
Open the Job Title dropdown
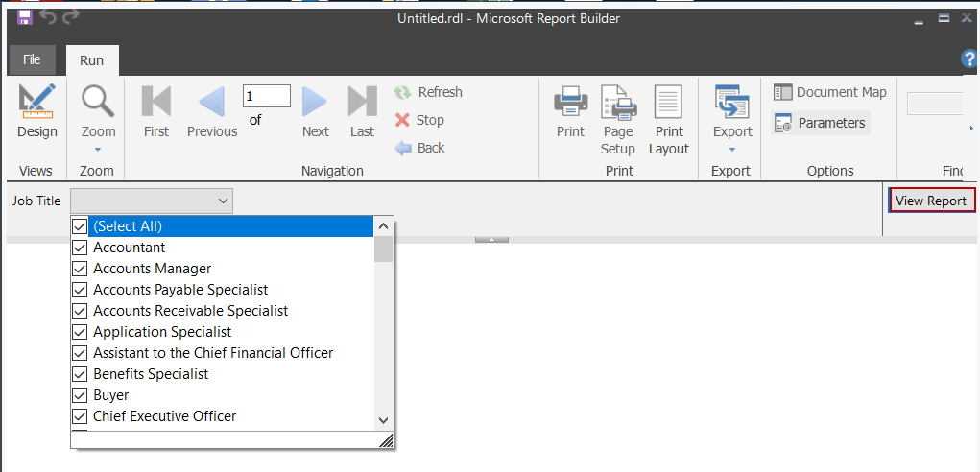tap(152, 201)
